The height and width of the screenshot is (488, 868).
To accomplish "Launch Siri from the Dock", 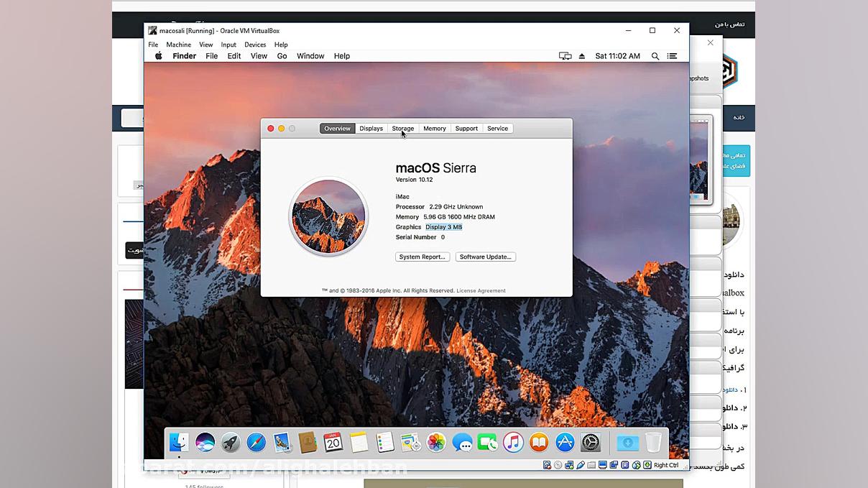I will tap(205, 442).
